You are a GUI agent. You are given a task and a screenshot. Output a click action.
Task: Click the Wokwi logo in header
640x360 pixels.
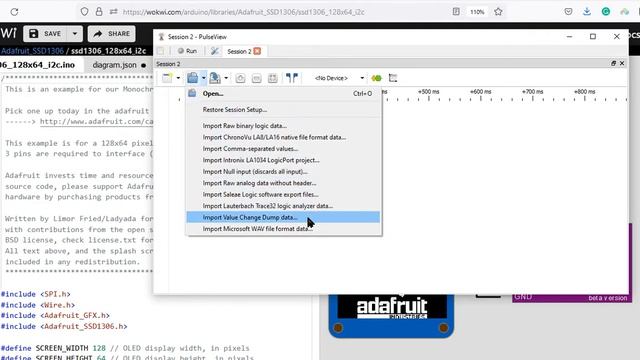(8, 33)
